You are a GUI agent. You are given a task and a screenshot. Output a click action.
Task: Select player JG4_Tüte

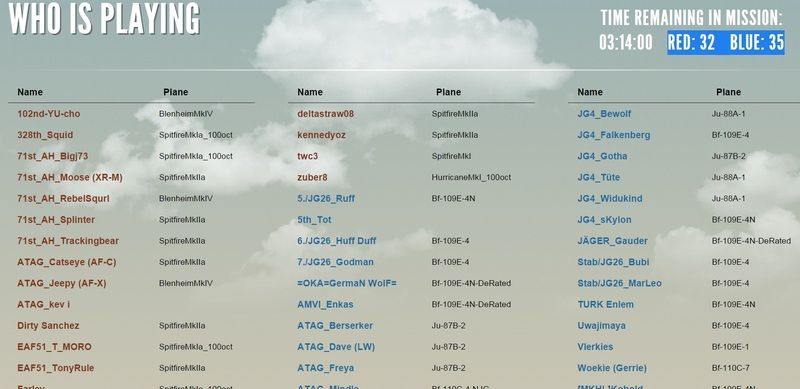click(x=599, y=178)
